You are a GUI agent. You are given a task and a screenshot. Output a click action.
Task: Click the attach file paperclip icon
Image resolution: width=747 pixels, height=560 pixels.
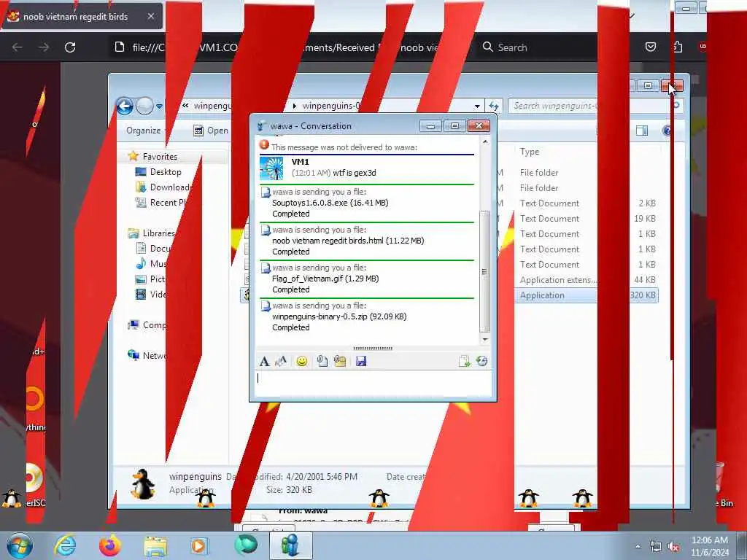322,361
